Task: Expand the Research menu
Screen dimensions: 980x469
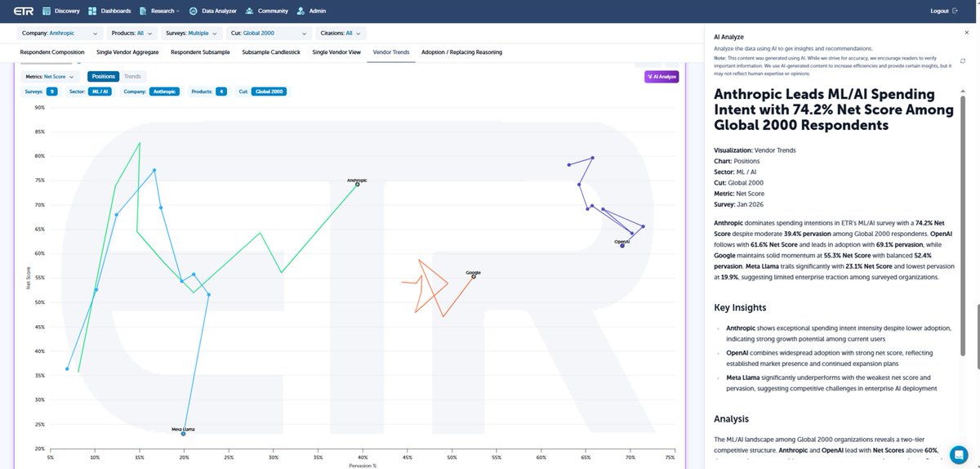Action: coord(159,11)
